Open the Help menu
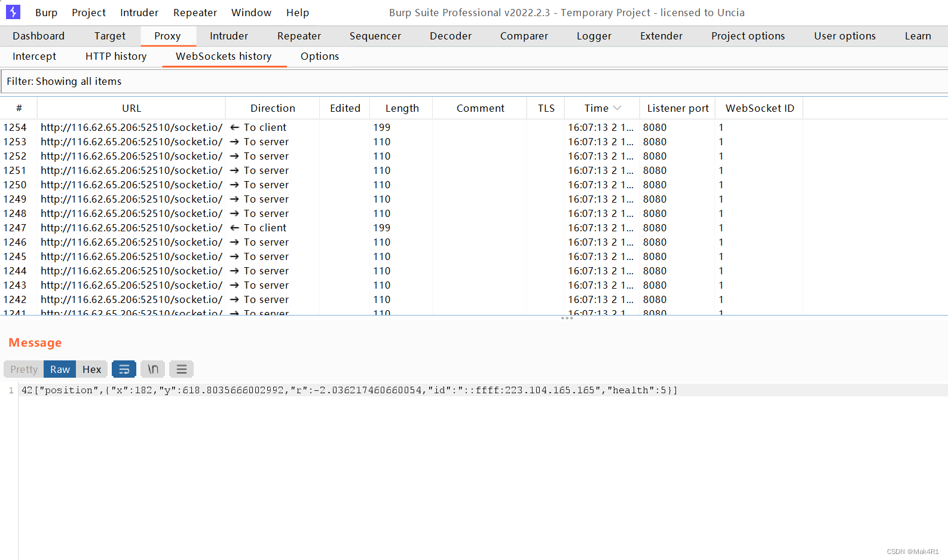 pyautogui.click(x=298, y=13)
